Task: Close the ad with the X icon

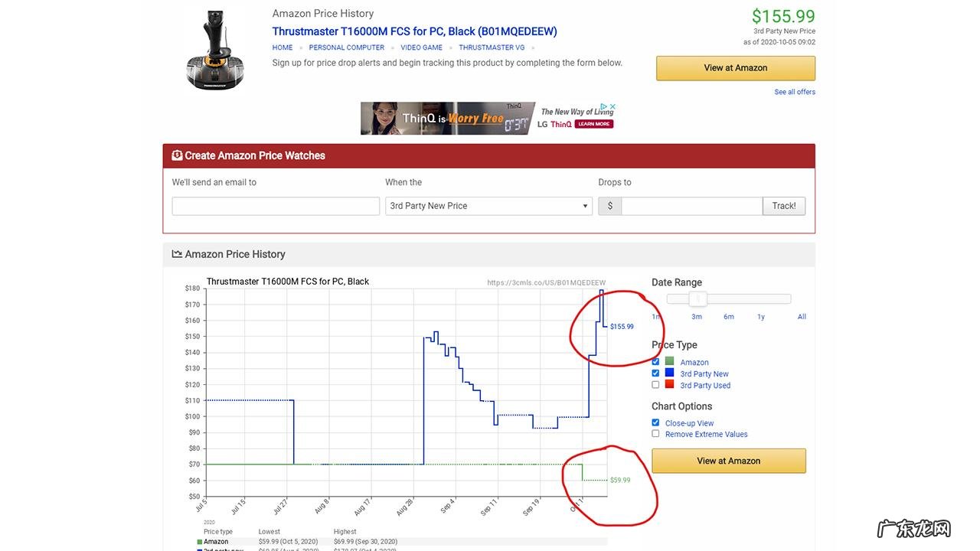Action: [x=612, y=106]
